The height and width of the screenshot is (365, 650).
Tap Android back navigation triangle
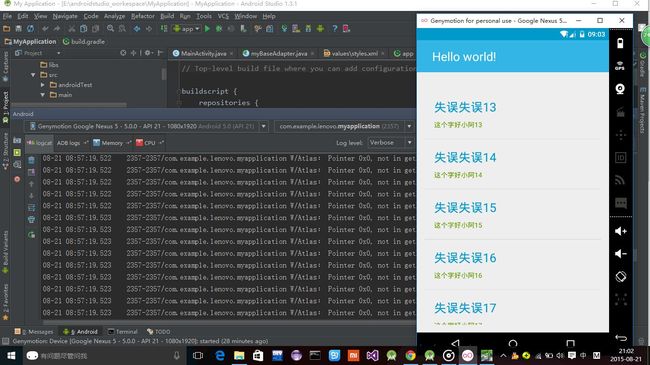click(456, 343)
